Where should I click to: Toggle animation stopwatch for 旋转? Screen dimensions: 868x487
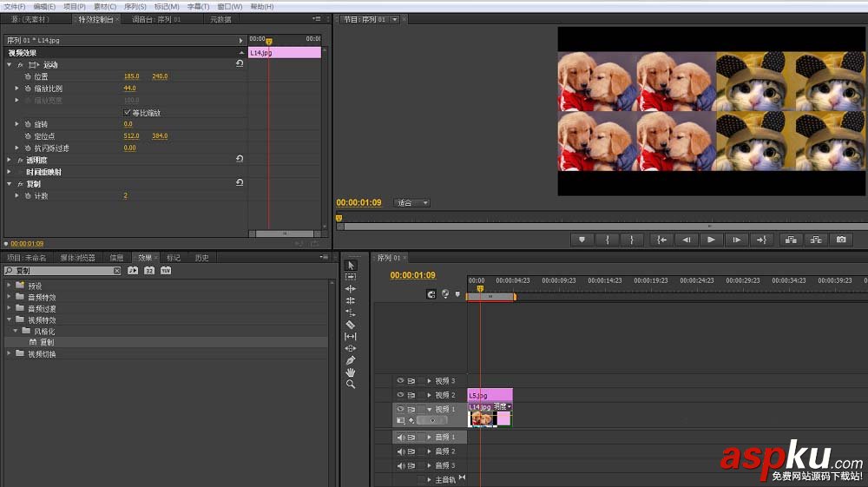coord(28,124)
